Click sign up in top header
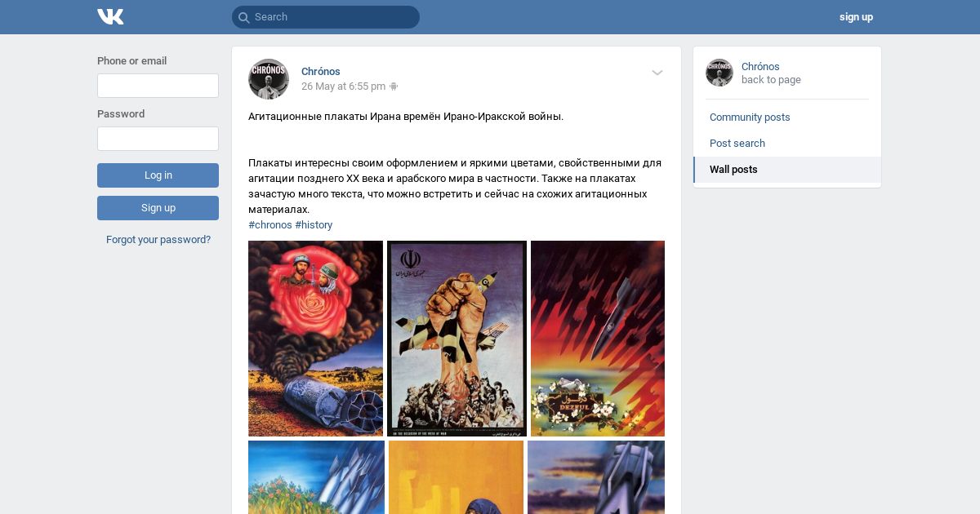Screen dimensions: 980x514 856,17
